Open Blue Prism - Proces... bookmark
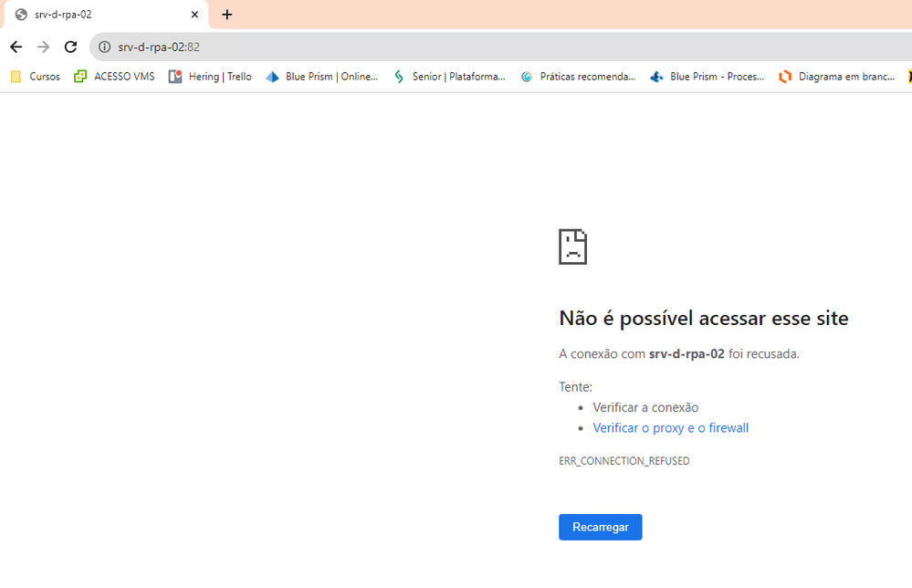The image size is (912, 588). tap(708, 77)
